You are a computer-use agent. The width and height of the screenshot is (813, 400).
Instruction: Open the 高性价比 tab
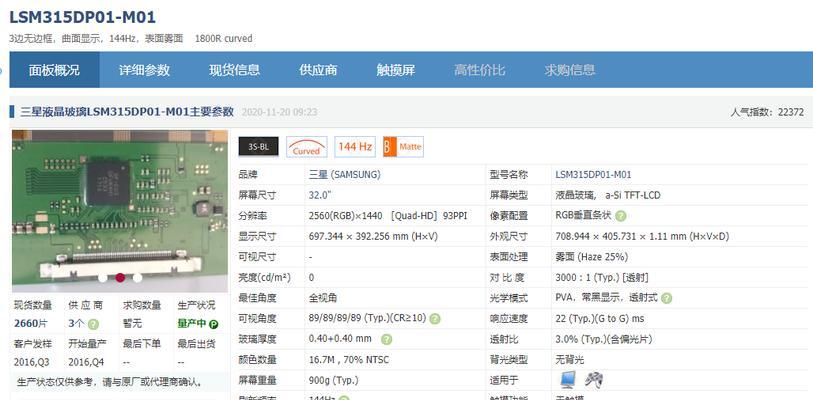click(x=480, y=70)
